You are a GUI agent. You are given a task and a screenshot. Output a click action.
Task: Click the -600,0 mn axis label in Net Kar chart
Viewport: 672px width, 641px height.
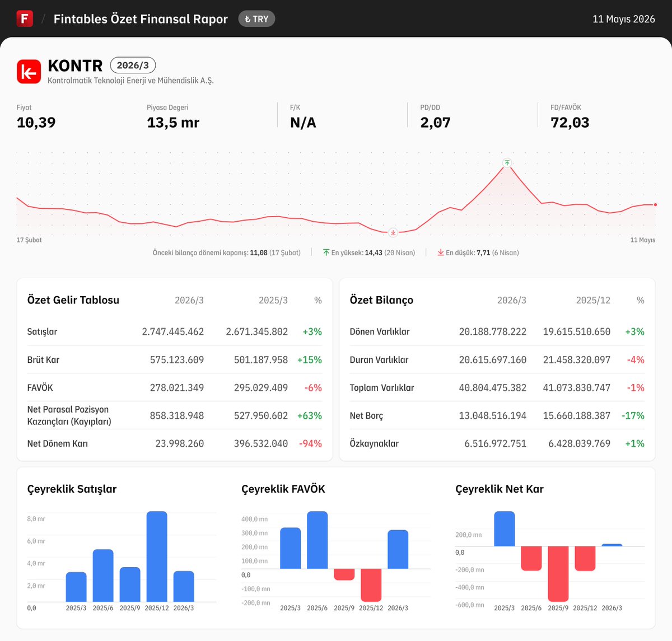[x=470, y=605]
